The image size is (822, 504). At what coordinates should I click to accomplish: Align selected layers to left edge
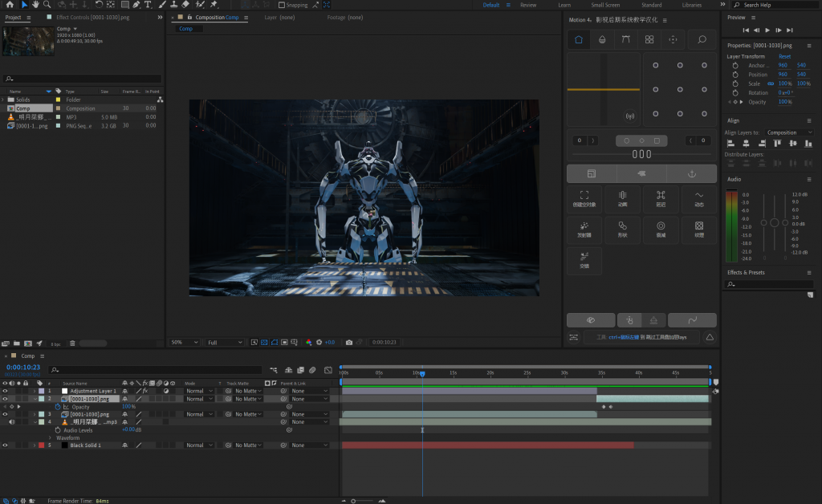pos(730,144)
